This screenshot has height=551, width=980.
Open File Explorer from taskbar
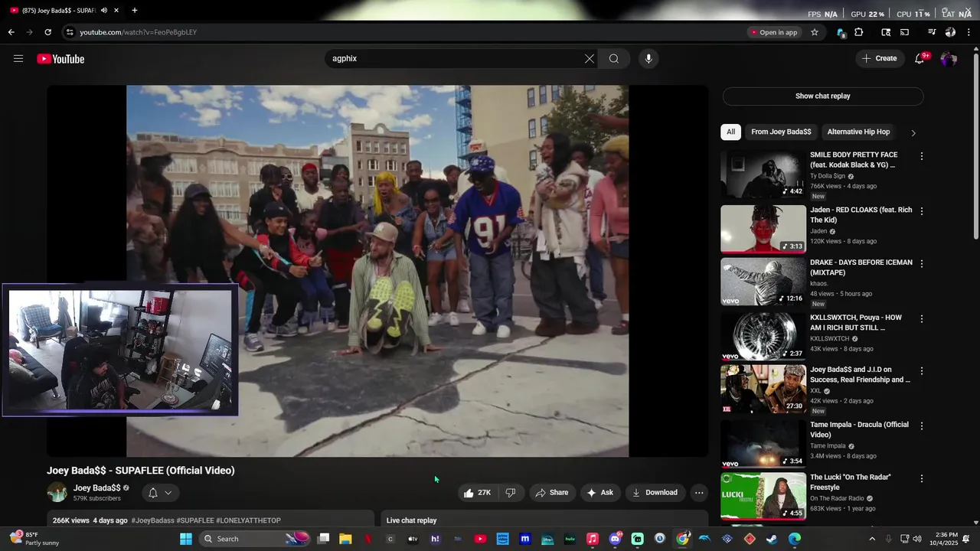pyautogui.click(x=345, y=539)
